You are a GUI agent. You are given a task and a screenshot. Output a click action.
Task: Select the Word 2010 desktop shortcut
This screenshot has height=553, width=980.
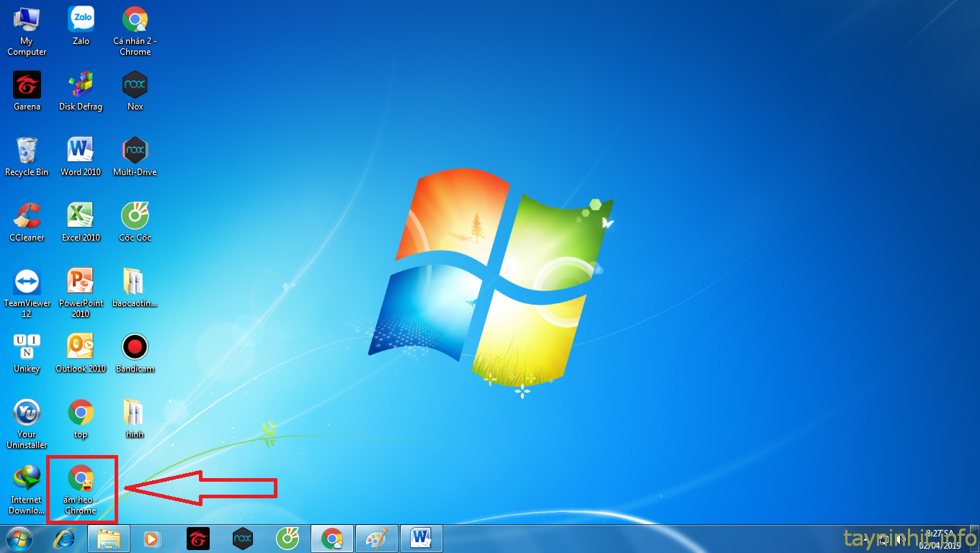[81, 150]
